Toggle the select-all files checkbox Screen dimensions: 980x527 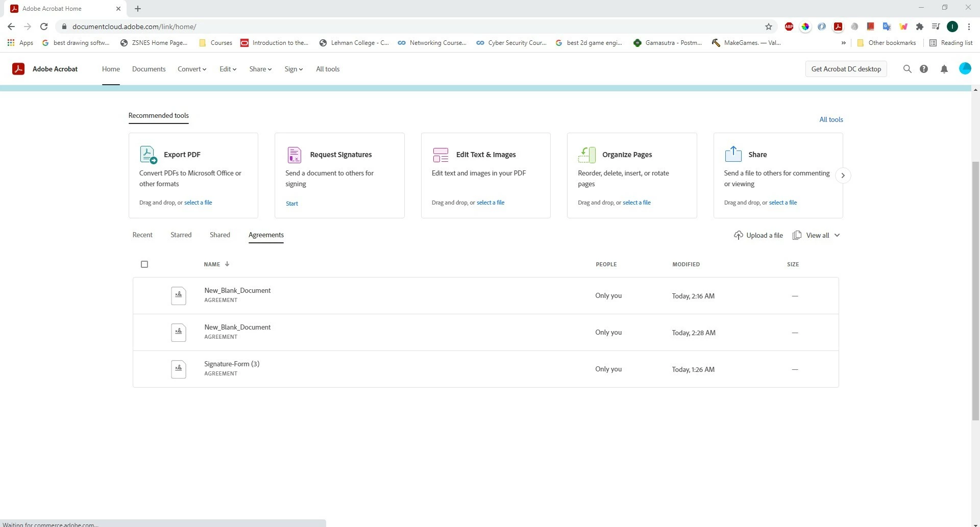click(144, 264)
